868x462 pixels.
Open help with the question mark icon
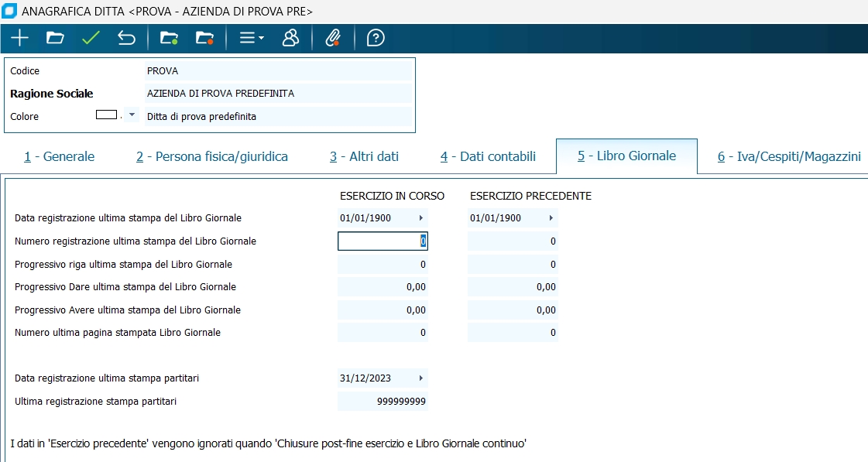tap(376, 38)
